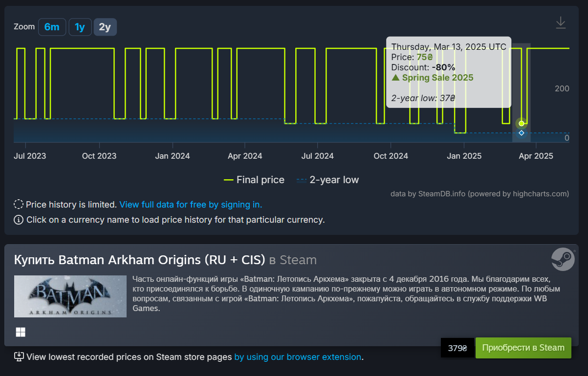
Task: Click the dashed circle limited-history icon
Action: [19, 204]
